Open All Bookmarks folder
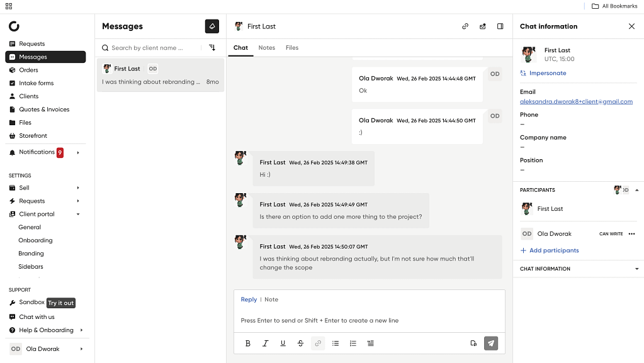 pos(614,6)
